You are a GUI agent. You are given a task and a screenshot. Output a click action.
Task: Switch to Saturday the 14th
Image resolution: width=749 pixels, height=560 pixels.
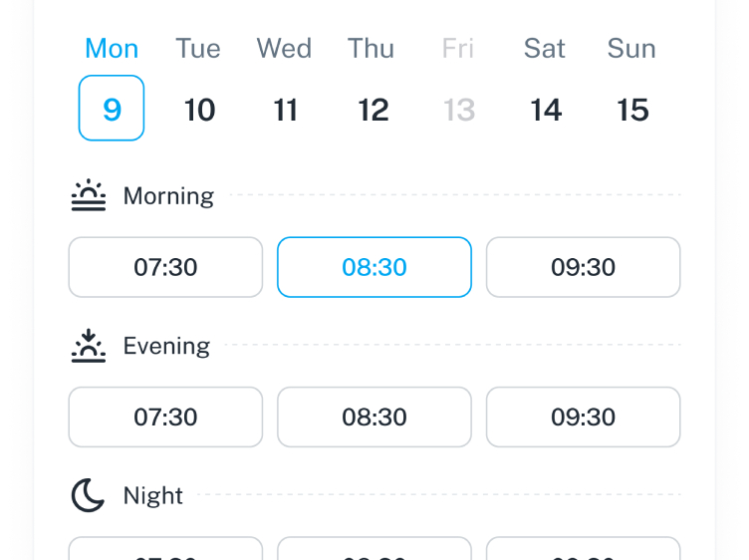[546, 109]
